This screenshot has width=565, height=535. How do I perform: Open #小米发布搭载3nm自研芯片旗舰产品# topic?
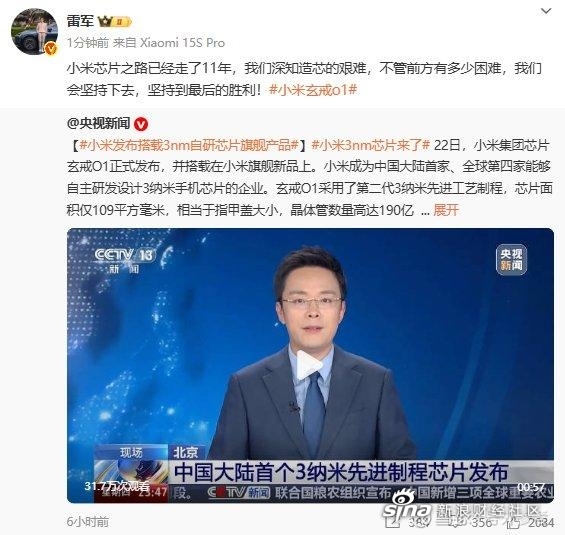tap(189, 145)
